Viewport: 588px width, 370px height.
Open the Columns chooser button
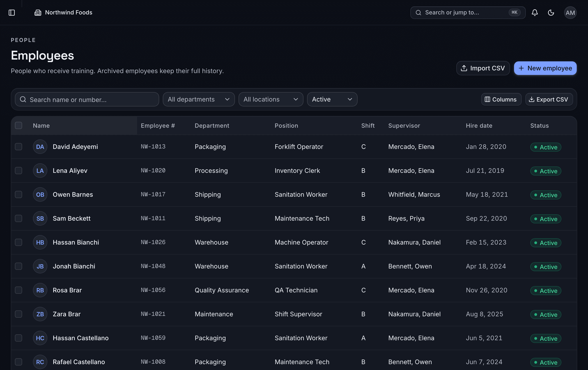(x=501, y=99)
